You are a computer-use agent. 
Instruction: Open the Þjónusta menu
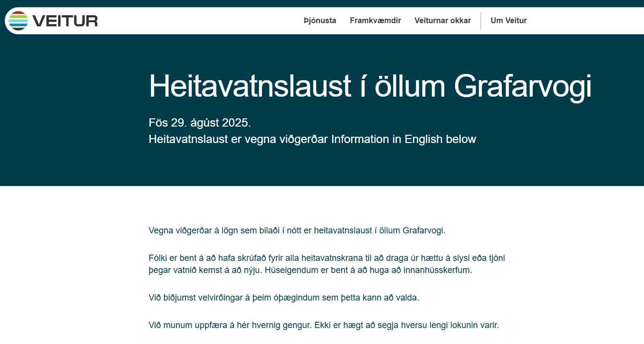(320, 21)
